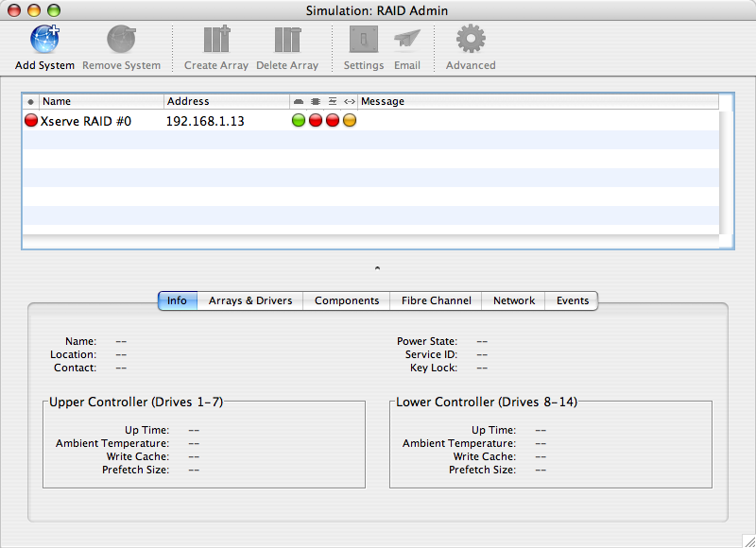Click the green status light for Xserve RAID #0
Screen dimensions: 756x548
point(299,121)
